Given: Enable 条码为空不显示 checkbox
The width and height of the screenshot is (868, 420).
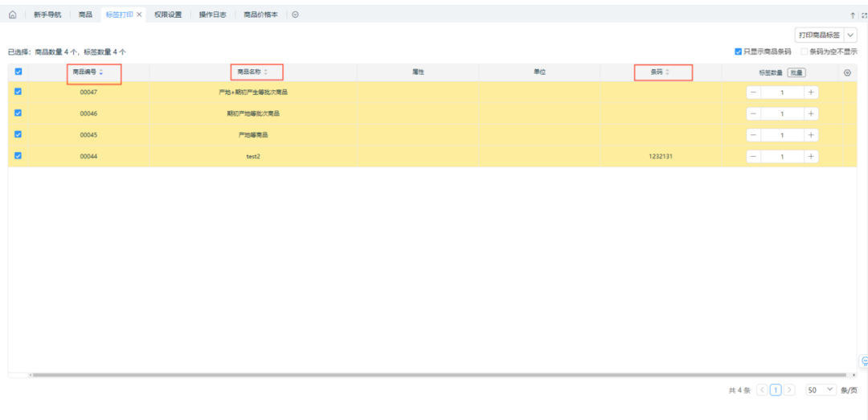Looking at the screenshot, I should tap(804, 51).
